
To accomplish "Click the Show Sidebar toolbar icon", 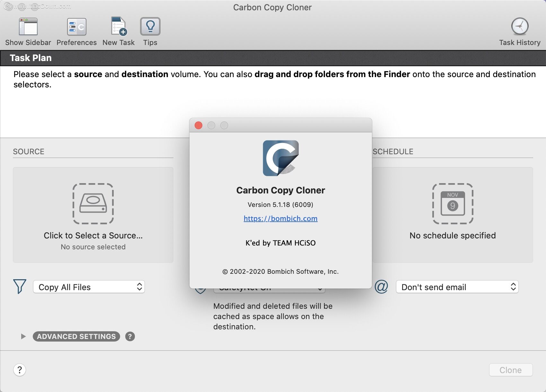I will (x=28, y=26).
